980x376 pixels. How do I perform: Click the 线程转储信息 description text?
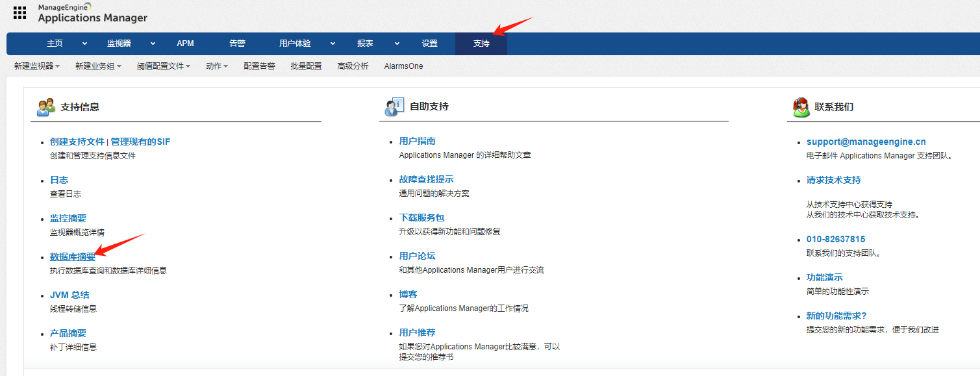point(73,309)
